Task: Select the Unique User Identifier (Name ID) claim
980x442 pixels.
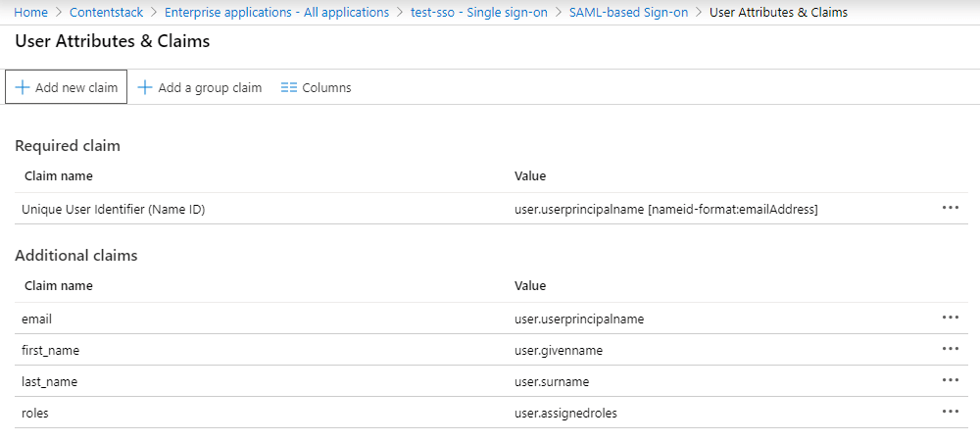Action: 491,209
